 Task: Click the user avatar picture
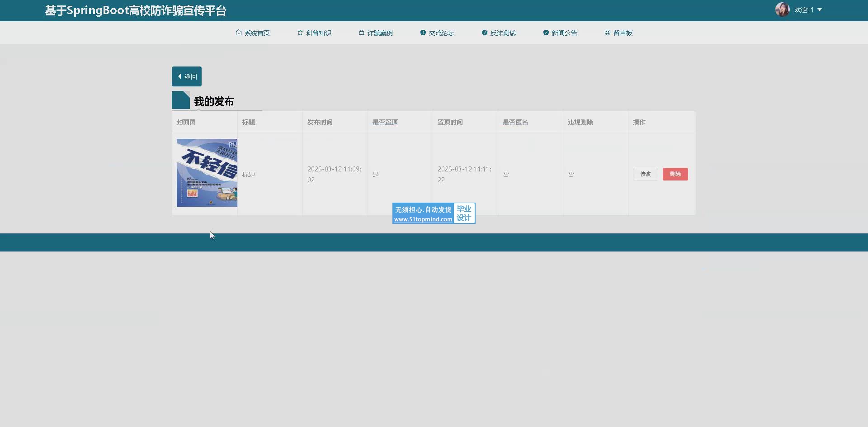[782, 9]
